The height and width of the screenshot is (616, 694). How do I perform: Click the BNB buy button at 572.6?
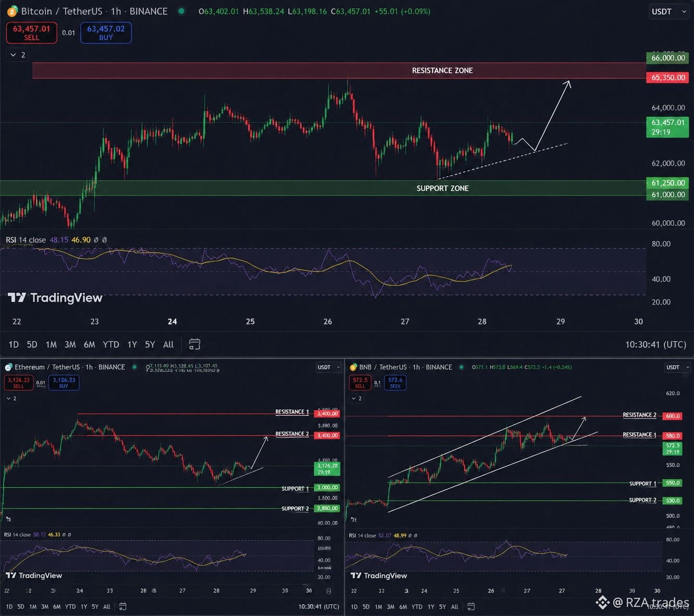395,382
